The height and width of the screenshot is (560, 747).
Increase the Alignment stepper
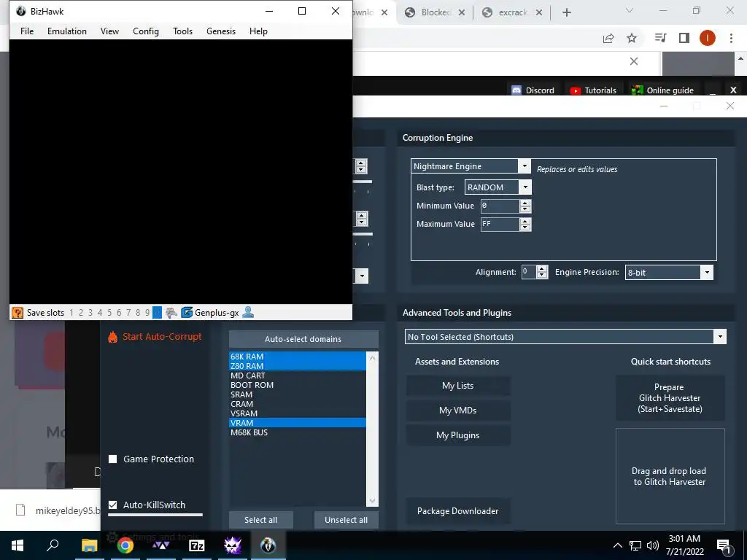click(x=542, y=269)
